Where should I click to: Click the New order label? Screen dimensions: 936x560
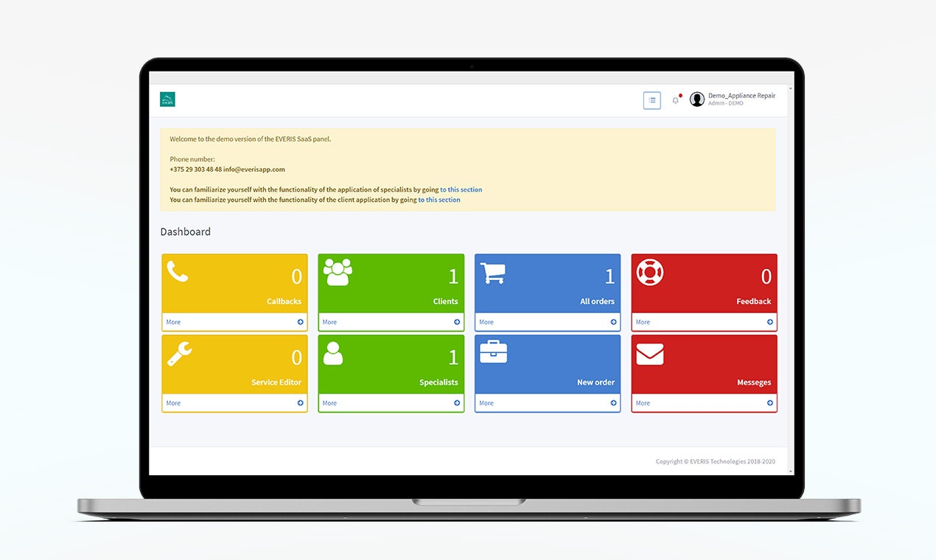coord(596,382)
